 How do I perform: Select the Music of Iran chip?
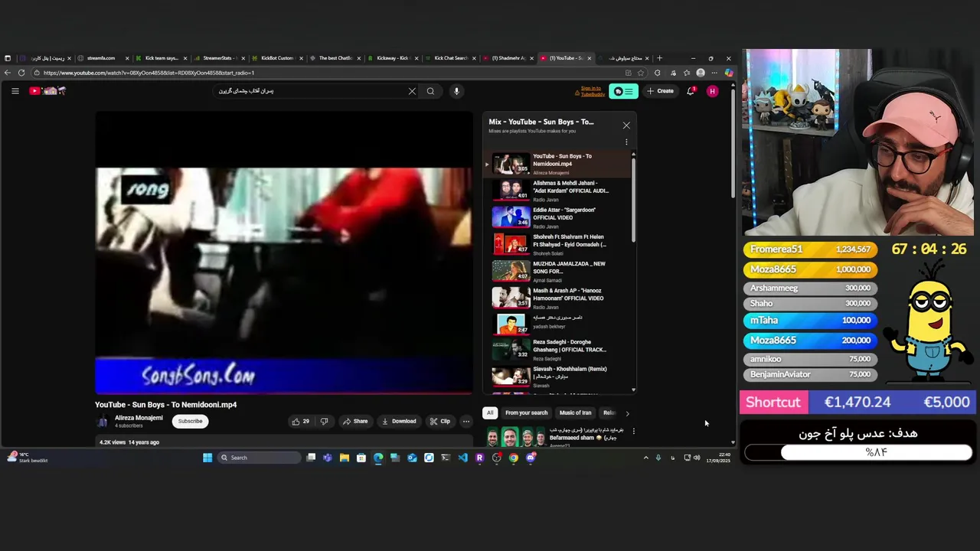576,412
